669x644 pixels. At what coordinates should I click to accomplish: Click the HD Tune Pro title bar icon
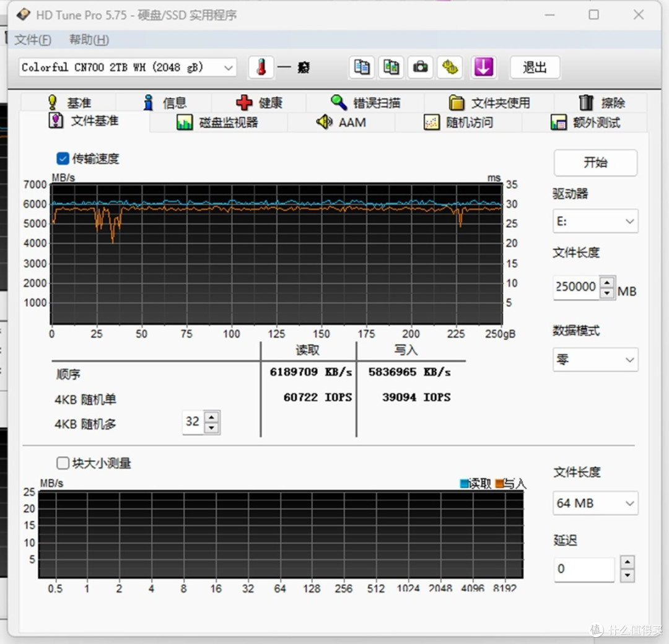23,14
